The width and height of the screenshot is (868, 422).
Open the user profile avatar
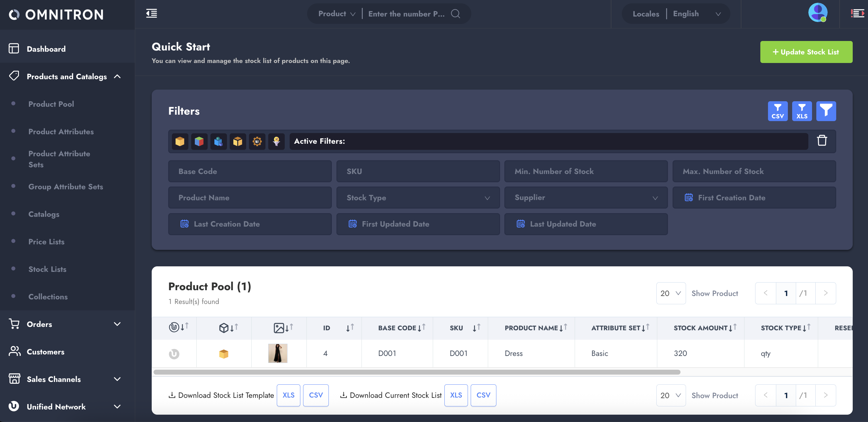click(x=818, y=13)
